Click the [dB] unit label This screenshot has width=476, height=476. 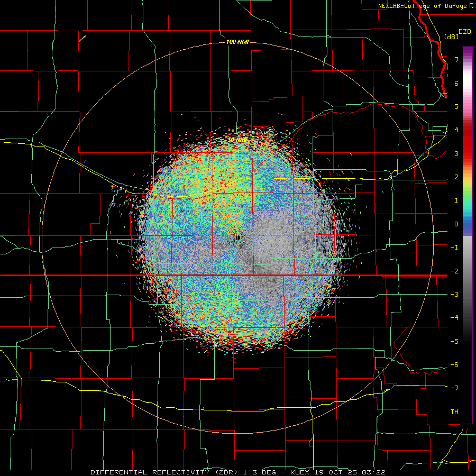click(451, 36)
